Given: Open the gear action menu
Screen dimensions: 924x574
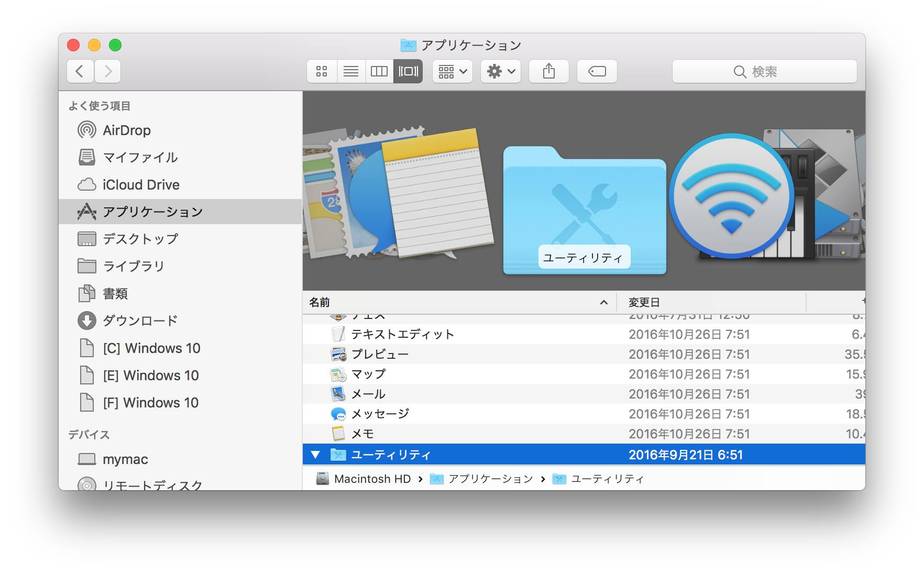Looking at the screenshot, I should (x=501, y=71).
